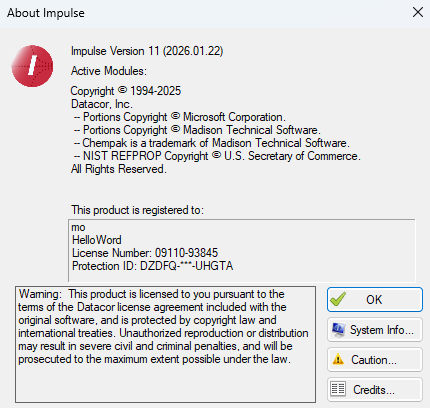Screen dimensions: 430x408
Task: Show the Caution notice
Action: [x=375, y=360]
